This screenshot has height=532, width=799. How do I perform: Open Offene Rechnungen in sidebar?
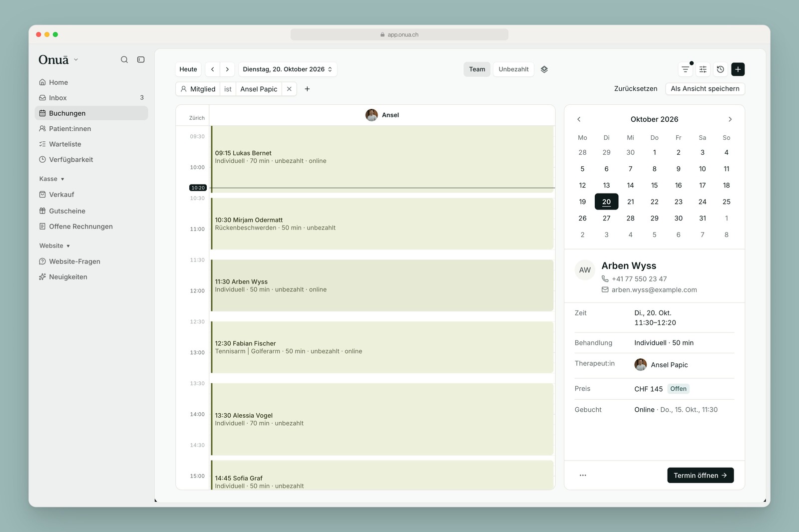coord(91,227)
